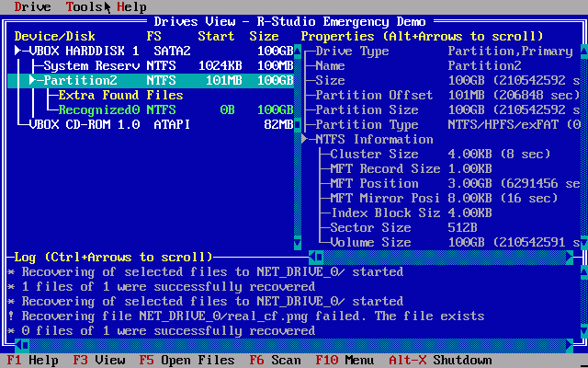
Task: Click F10 Menu in the bottom bar
Action: 345,361
